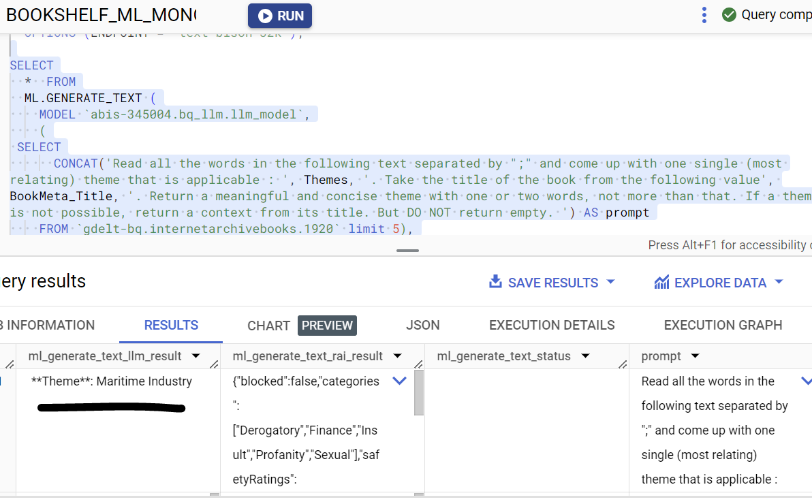
Task: Open ml_generate_text_rai_result column header arrow
Action: click(x=397, y=356)
